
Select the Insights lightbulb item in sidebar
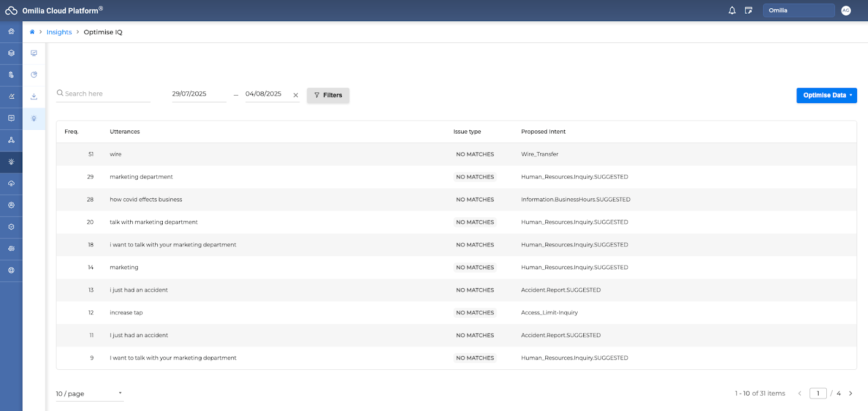11,162
